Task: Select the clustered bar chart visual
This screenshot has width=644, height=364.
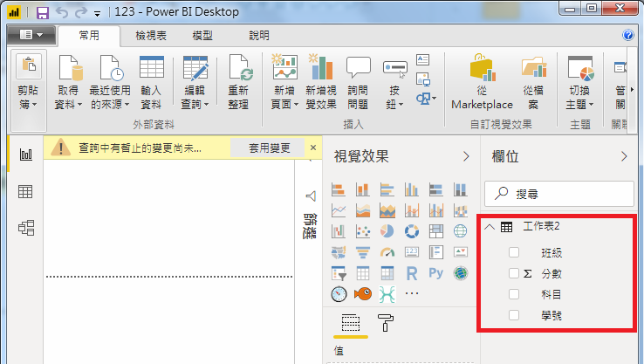Action: 387,189
